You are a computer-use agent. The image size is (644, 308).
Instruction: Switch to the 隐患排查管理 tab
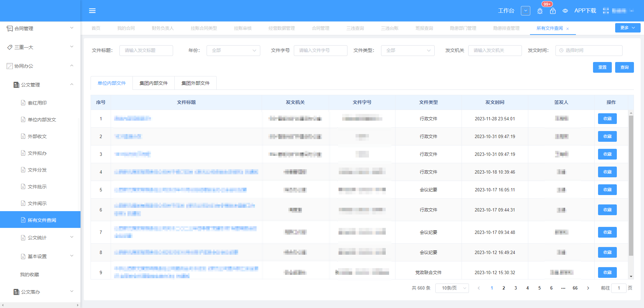coord(506,28)
